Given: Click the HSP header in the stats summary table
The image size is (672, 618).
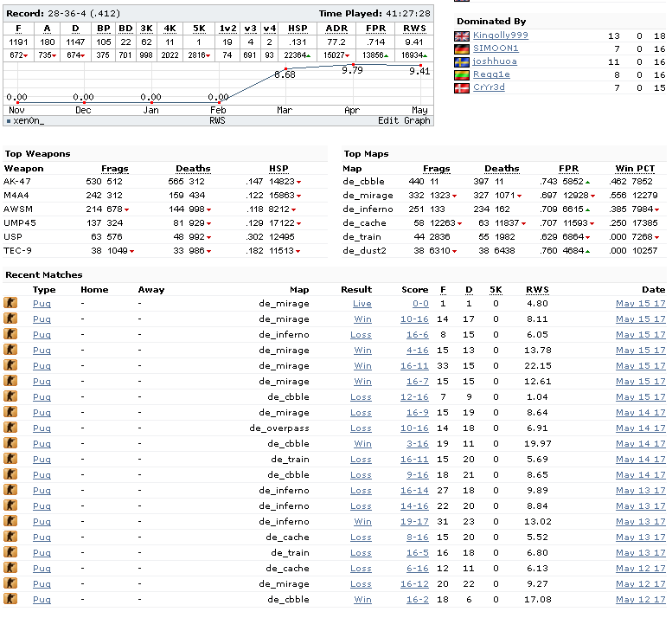Looking at the screenshot, I should tap(298, 29).
